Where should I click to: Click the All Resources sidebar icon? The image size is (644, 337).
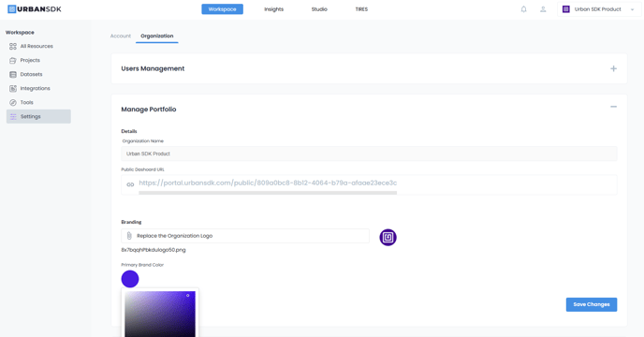coord(13,46)
